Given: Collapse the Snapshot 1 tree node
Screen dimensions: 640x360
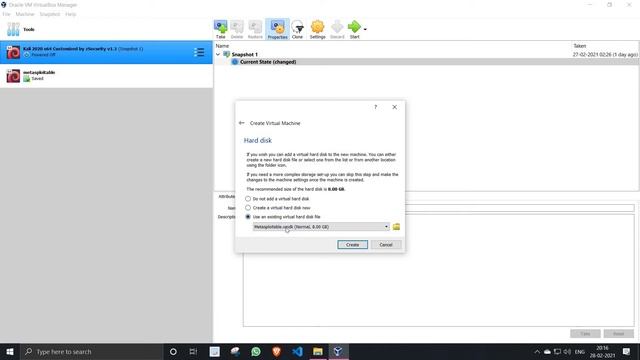Looking at the screenshot, I should click(x=218, y=54).
